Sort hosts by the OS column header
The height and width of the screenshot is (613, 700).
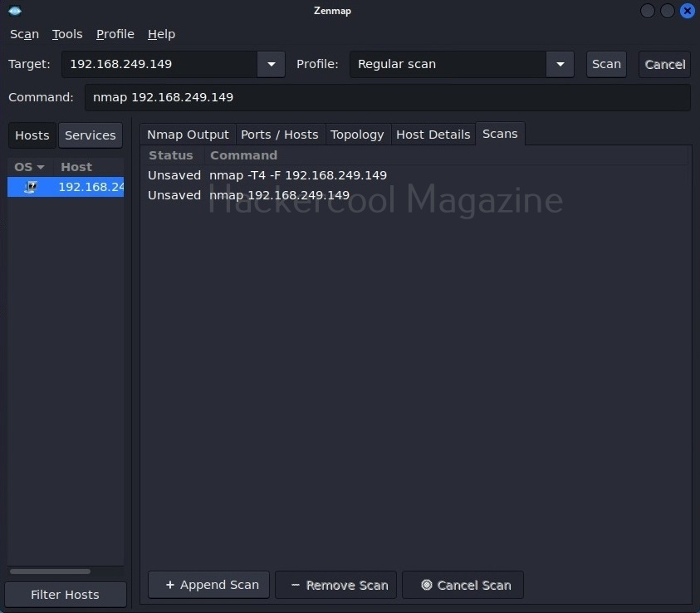pos(29,167)
